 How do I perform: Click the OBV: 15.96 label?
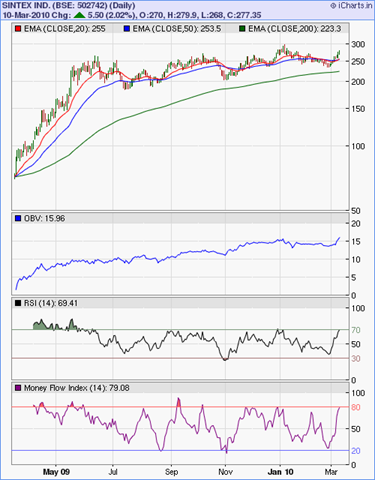pyautogui.click(x=44, y=218)
